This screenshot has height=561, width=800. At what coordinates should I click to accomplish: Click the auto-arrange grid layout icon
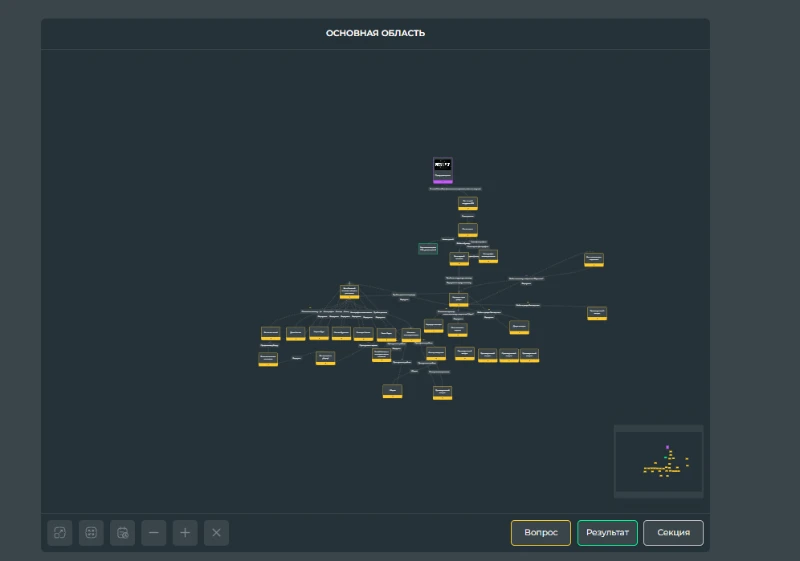[x=91, y=532]
